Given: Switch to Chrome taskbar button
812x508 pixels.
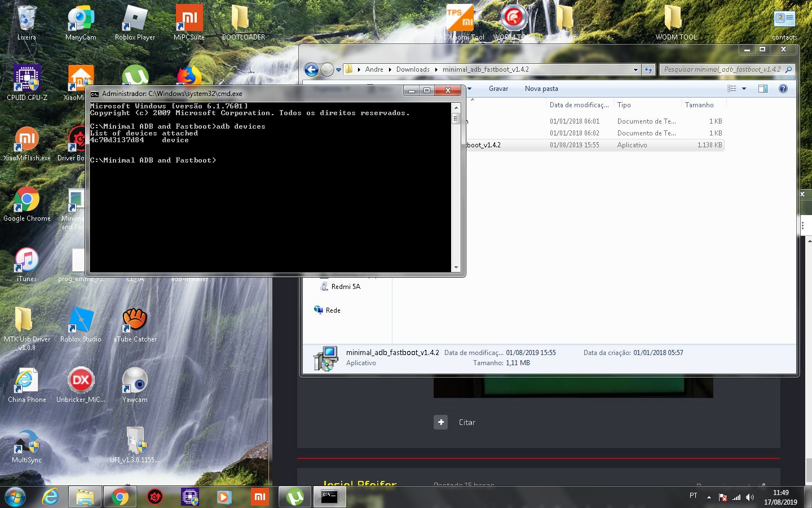Looking at the screenshot, I should [120, 497].
